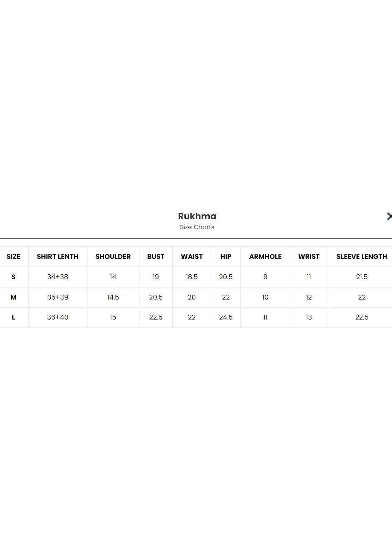Click the Rukhma heading text
The width and height of the screenshot is (392, 546).
point(197,216)
